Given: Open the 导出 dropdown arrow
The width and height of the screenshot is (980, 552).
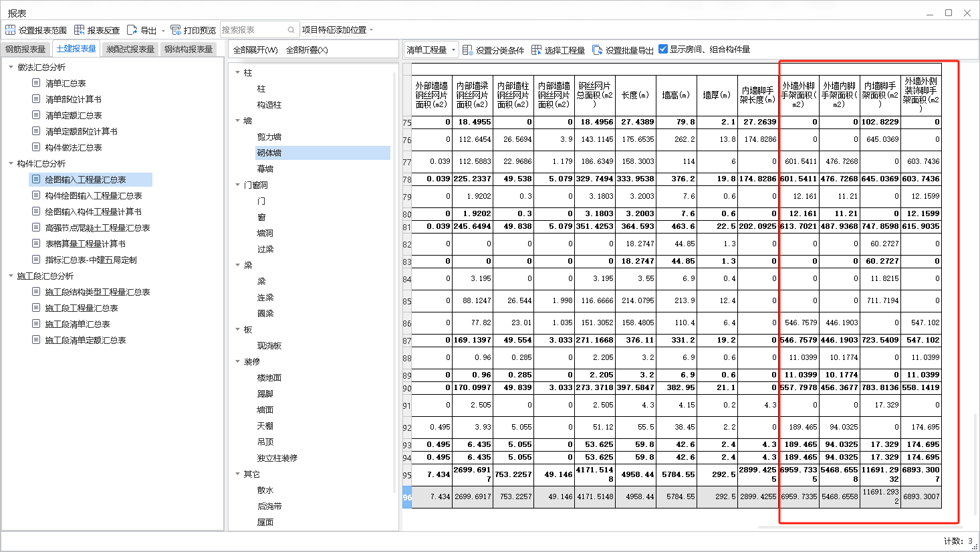Looking at the screenshot, I should (163, 31).
